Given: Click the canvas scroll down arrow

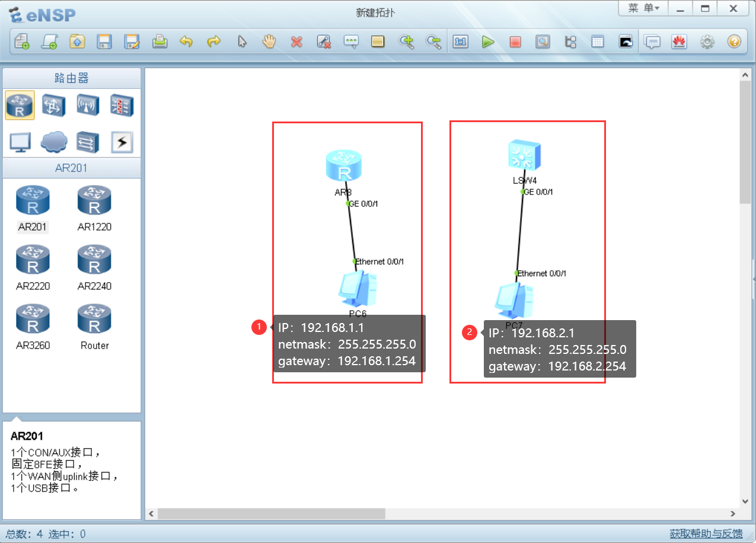Looking at the screenshot, I should pos(745,501).
